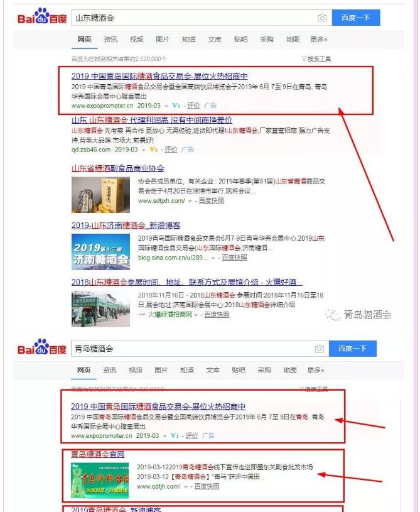Click 评价 link in the qd.zsb46.com result
The width and height of the screenshot is (420, 512).
click(x=171, y=150)
